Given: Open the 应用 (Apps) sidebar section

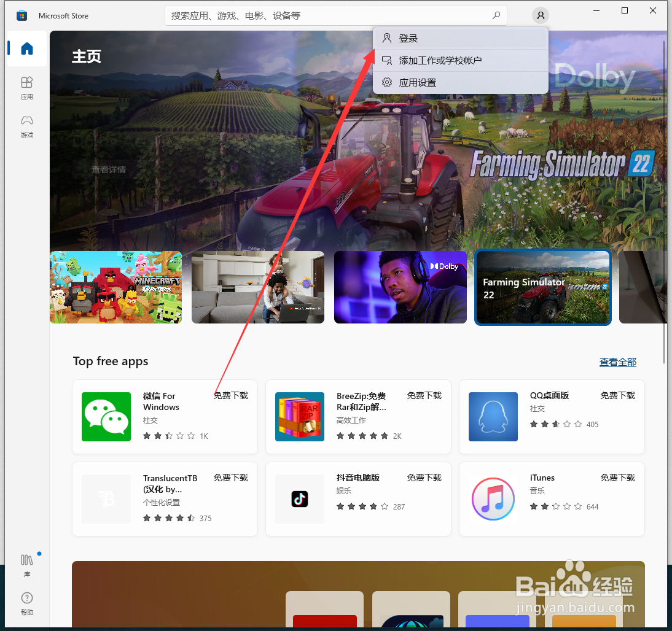Looking at the screenshot, I should [27, 88].
